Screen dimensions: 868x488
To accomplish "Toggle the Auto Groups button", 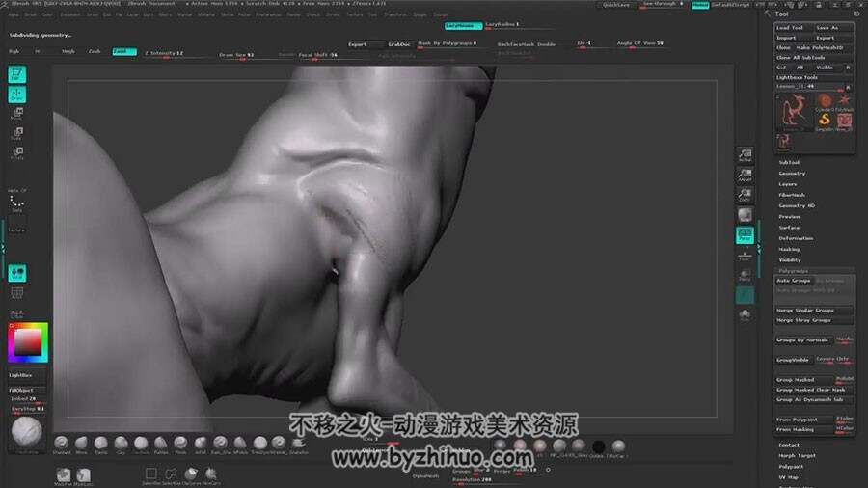I will tap(794, 281).
